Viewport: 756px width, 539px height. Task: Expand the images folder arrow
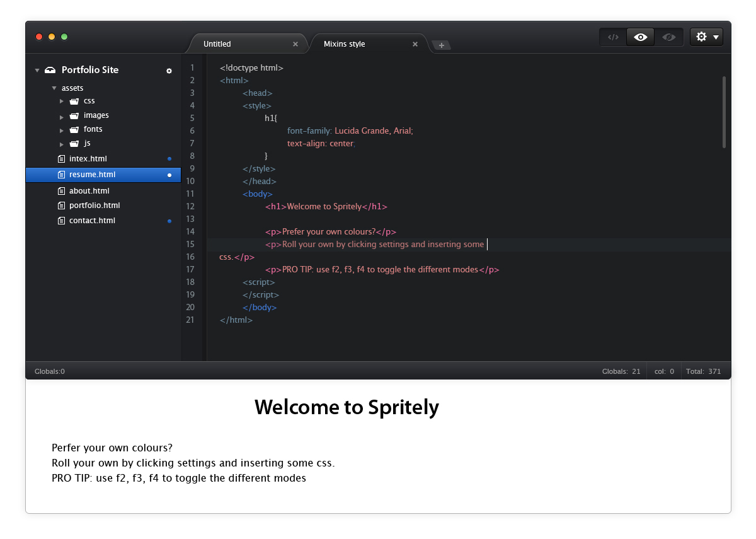point(62,116)
